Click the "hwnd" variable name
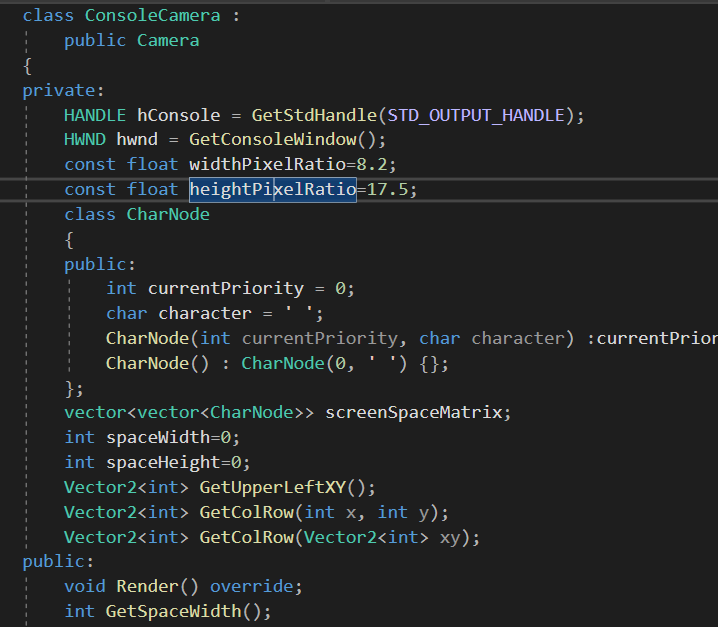The height and width of the screenshot is (627, 718). [137, 139]
